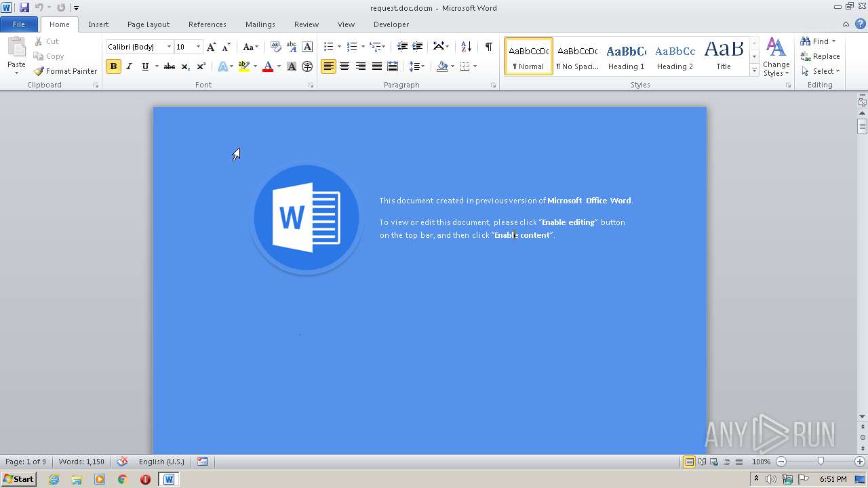868x488 pixels.
Task: Click the Words: 1,150 status entry
Action: click(81, 462)
